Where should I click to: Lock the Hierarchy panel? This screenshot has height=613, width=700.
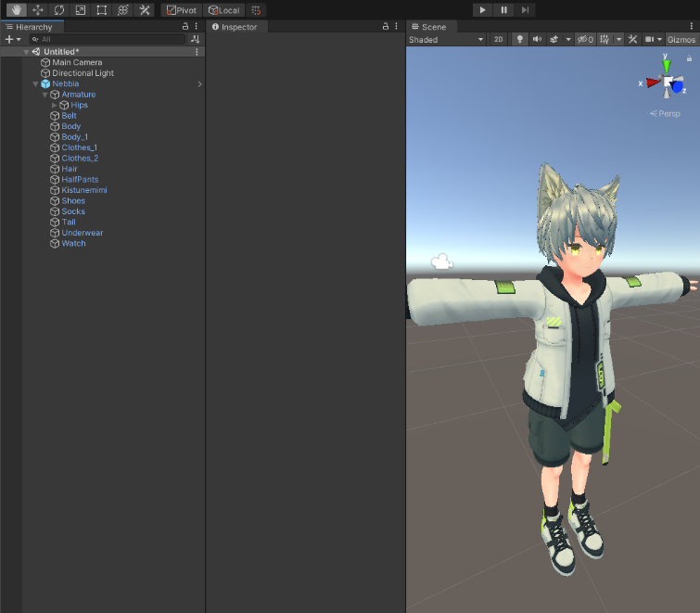coord(185,26)
